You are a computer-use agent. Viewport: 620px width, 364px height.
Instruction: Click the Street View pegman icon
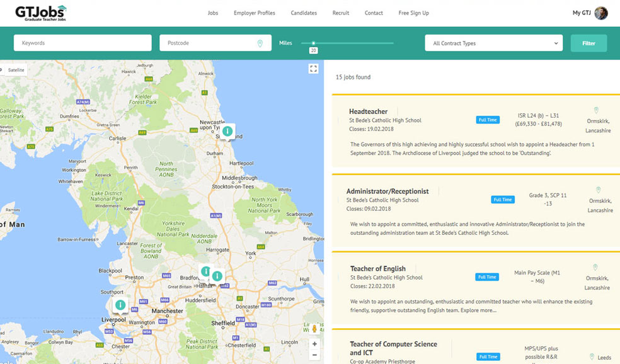314,329
